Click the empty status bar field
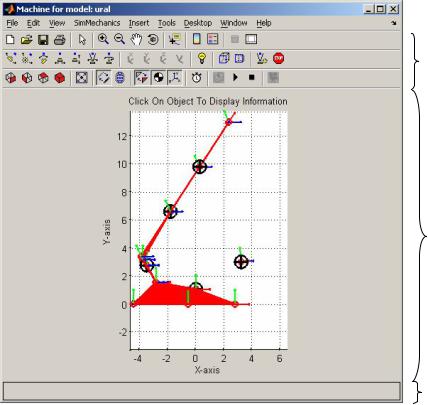Image resolution: width=428 pixels, height=405 pixels. [x=201, y=391]
